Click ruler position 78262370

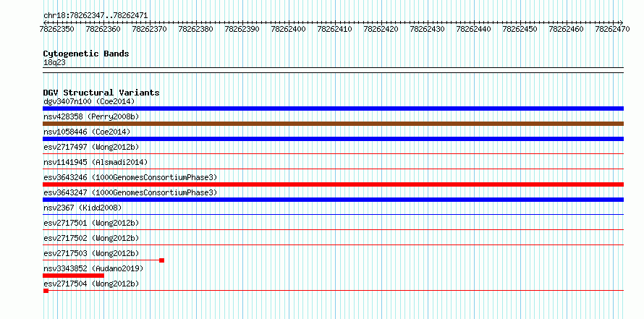(x=150, y=29)
